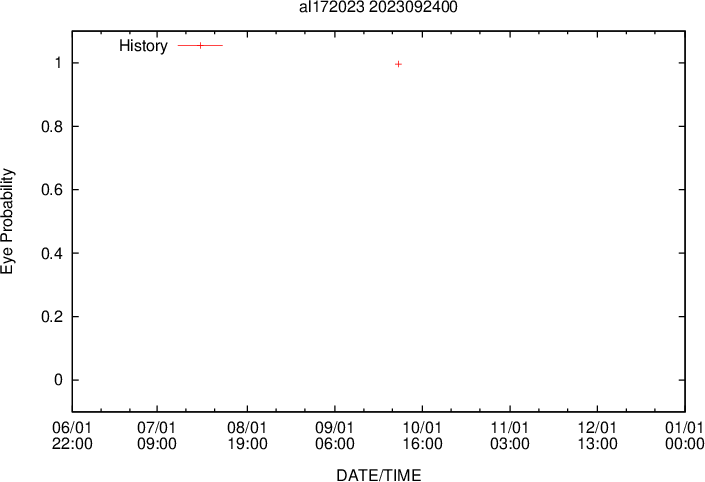This screenshot has width=705, height=482.
Task: Click the Eye Probability y-axis label
Action: (9, 221)
